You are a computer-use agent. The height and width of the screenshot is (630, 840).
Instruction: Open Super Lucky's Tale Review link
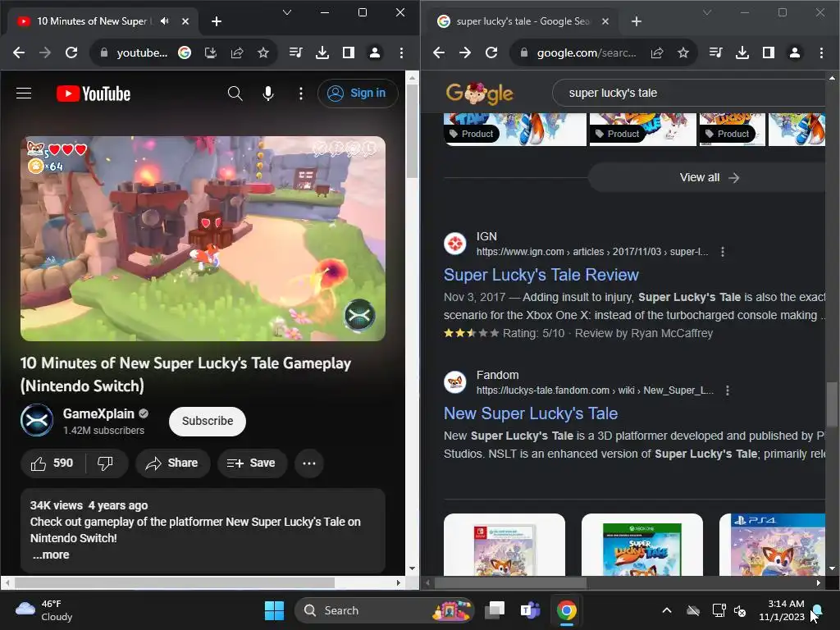click(x=541, y=275)
